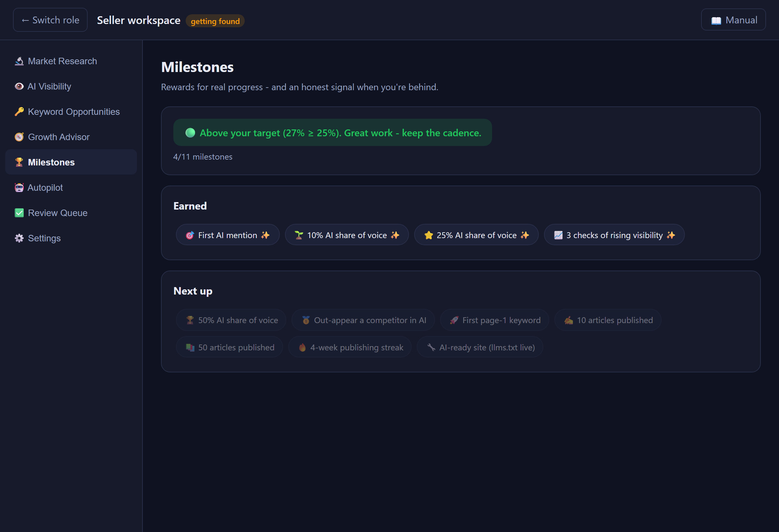This screenshot has width=779, height=532.
Task: Open the Manual
Action: 733,20
